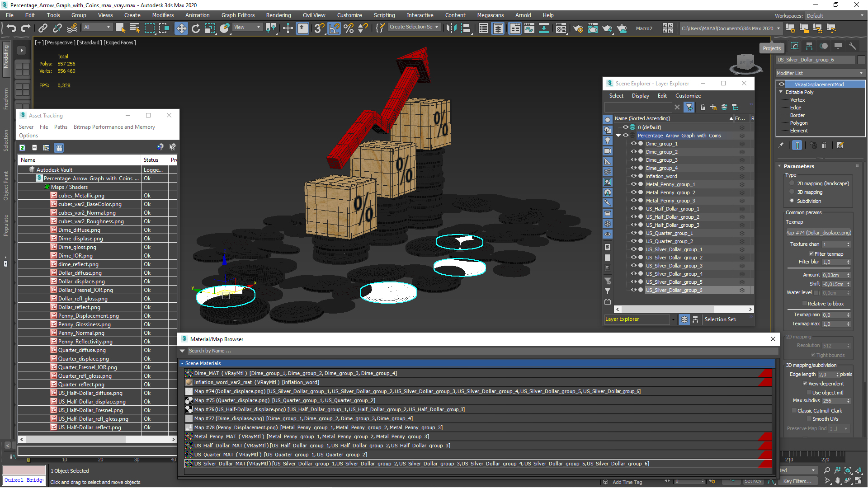Open the Utilities wrench panel tab

[853, 46]
